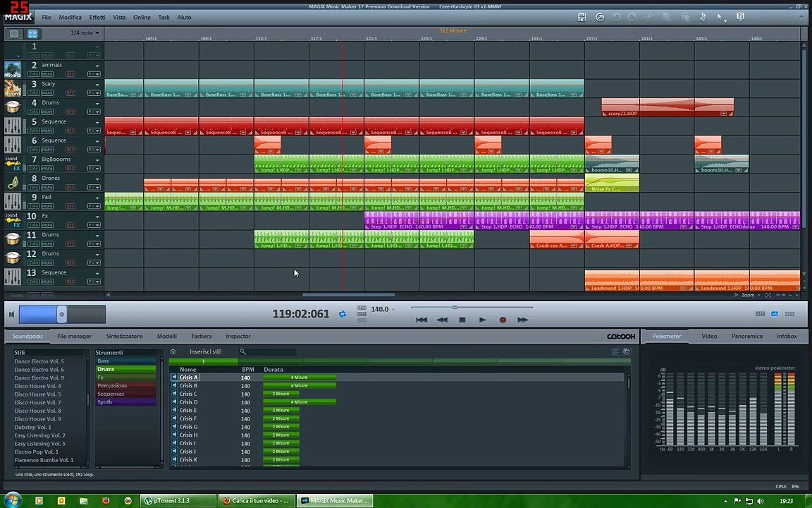This screenshot has width=812, height=508.
Task: Jump to start with skip-back button
Action: pos(422,320)
